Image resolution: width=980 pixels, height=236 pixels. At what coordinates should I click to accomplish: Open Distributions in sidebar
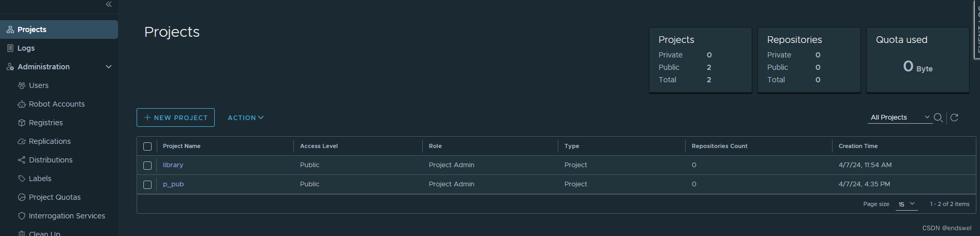tap(51, 160)
